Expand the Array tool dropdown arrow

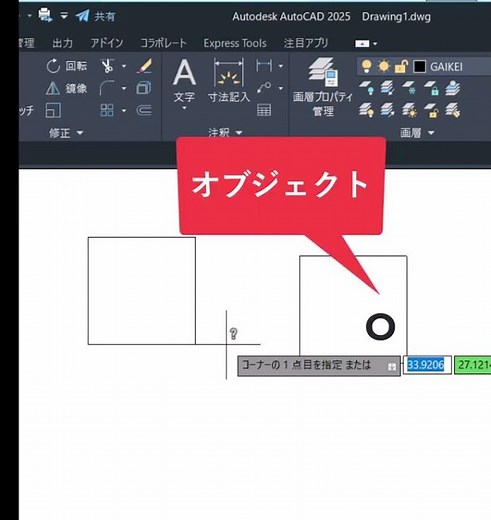click(x=124, y=110)
